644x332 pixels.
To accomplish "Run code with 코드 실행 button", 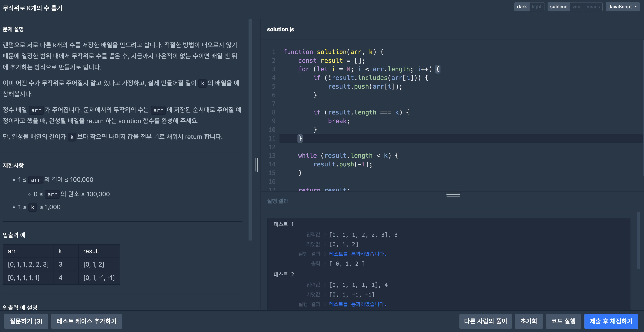I will click(563, 321).
